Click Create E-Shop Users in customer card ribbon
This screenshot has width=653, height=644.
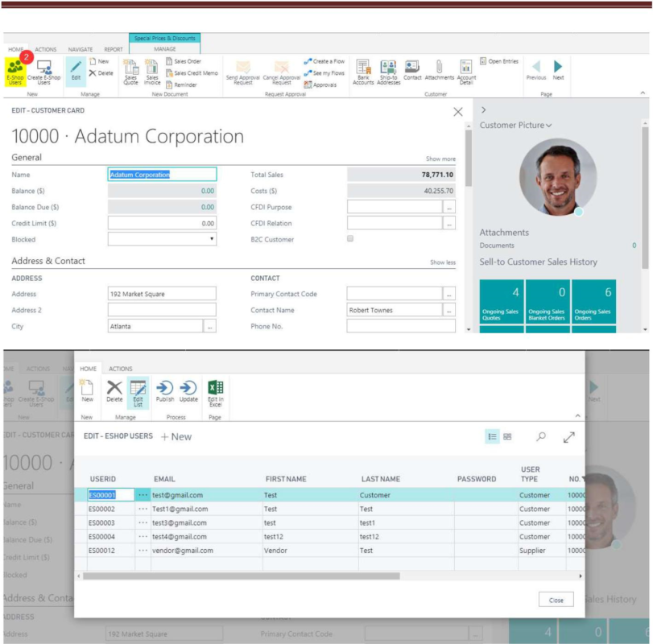click(x=43, y=72)
